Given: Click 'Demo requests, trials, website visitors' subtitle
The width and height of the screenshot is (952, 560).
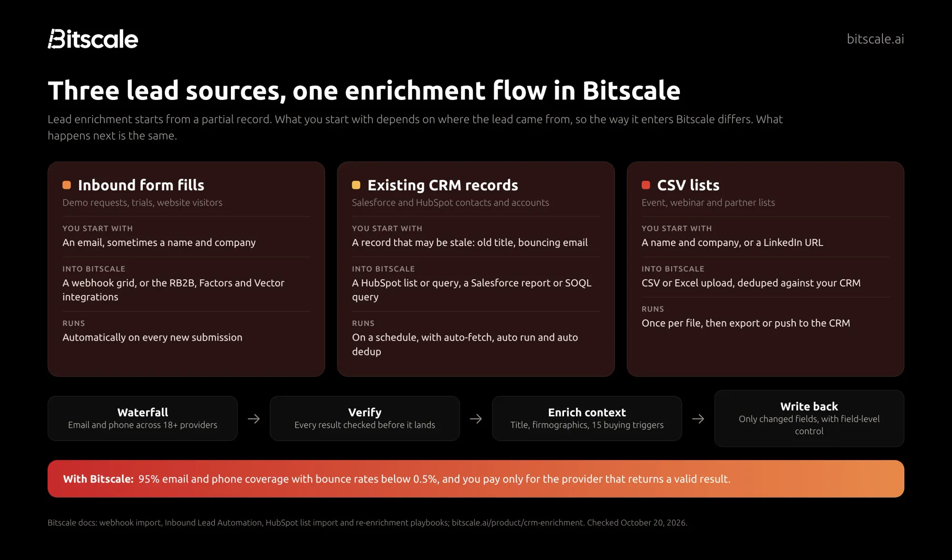Looking at the screenshot, I should click(142, 203).
